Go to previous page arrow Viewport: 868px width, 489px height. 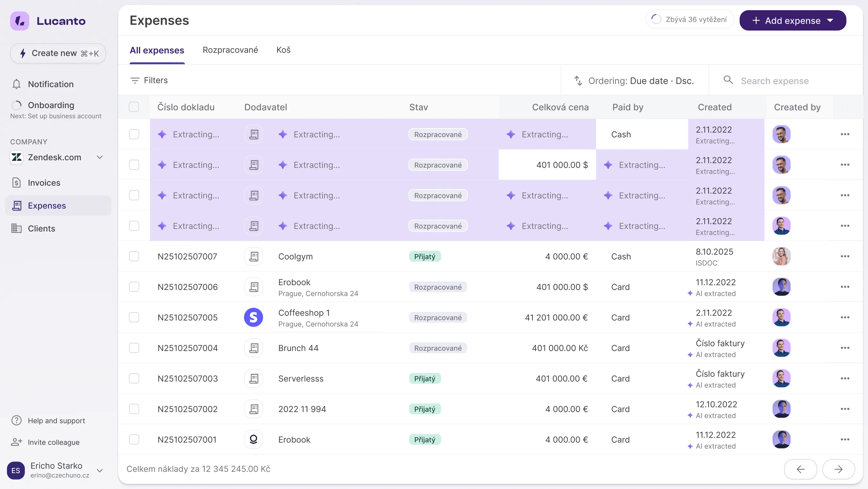point(800,469)
